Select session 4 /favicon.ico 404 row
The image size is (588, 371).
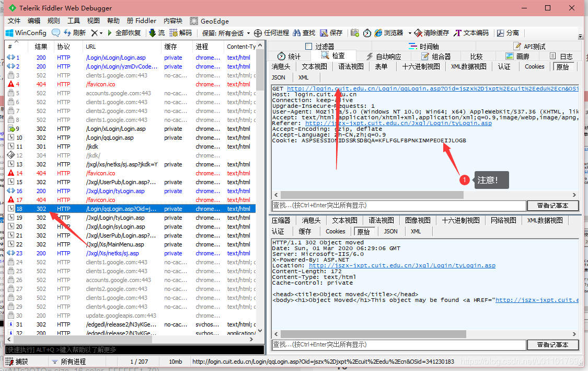pos(131,84)
